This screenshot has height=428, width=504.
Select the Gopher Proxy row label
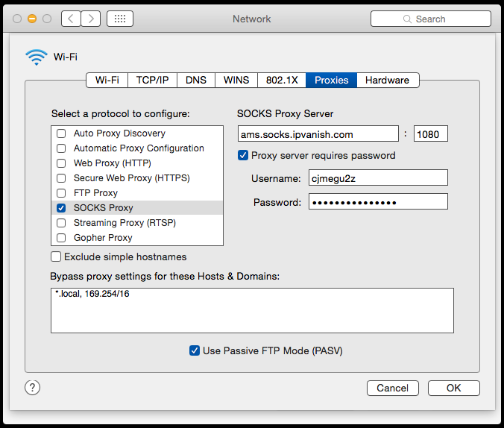tap(103, 238)
